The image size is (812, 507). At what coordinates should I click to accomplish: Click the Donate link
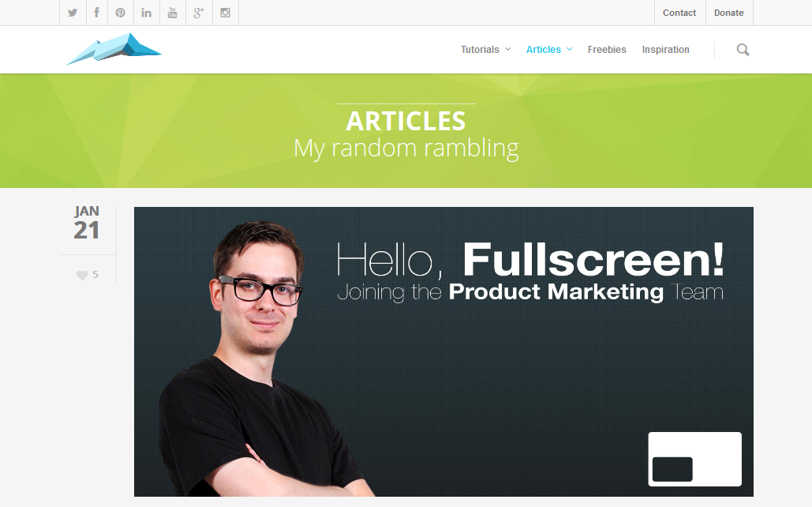point(728,13)
